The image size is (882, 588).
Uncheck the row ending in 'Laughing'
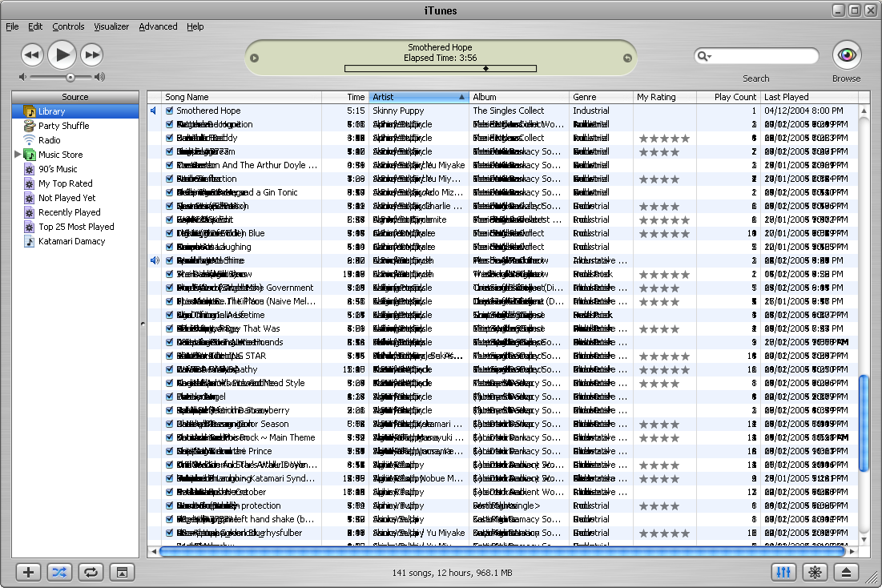[169, 247]
